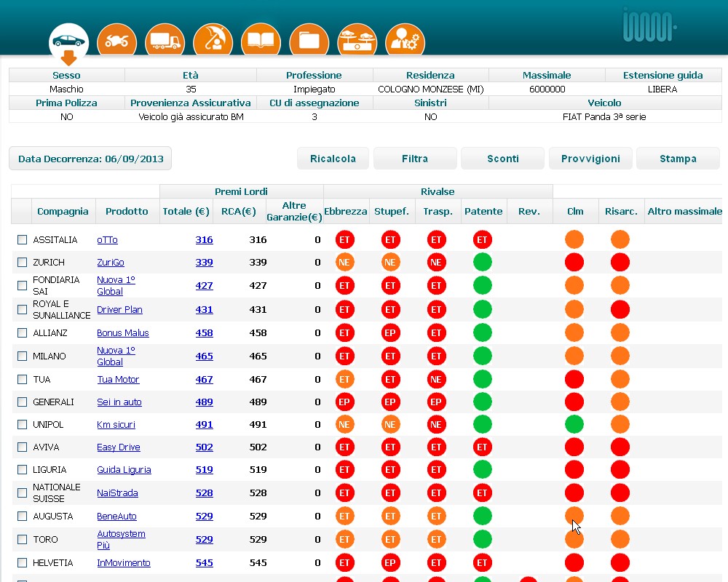Click the Totale (€) column header
The image size is (728, 582).
click(186, 211)
